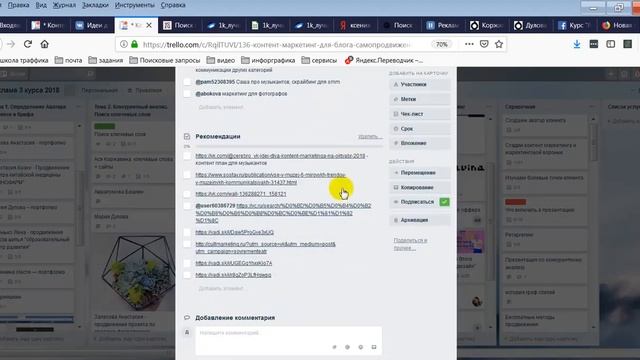Add a card via comment box card icon
This screenshot has width=640, height=360.
pyautogui.click(x=373, y=347)
